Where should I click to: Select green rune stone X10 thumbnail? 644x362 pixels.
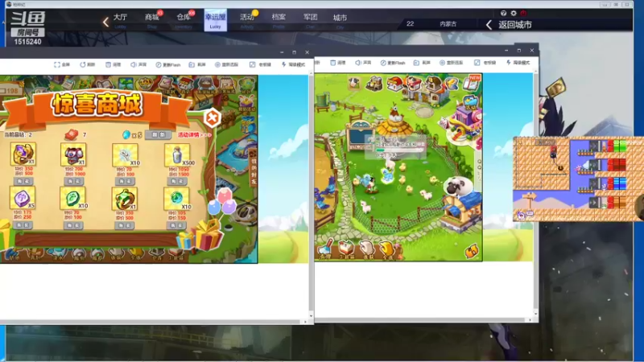[x=73, y=198]
